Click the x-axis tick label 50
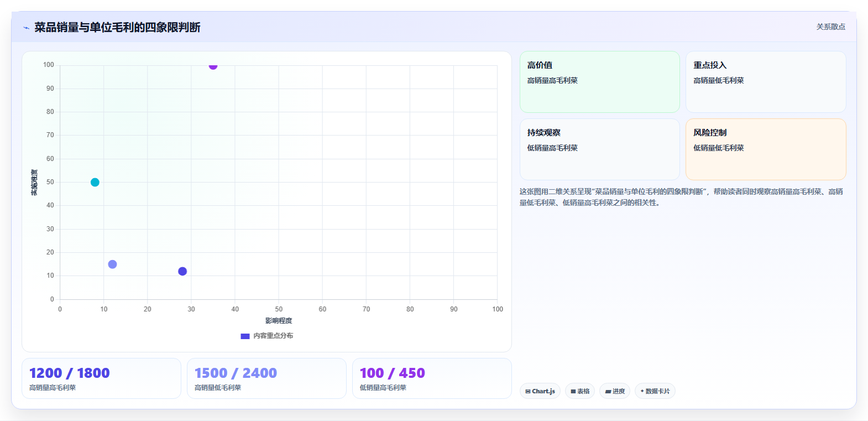 279,309
